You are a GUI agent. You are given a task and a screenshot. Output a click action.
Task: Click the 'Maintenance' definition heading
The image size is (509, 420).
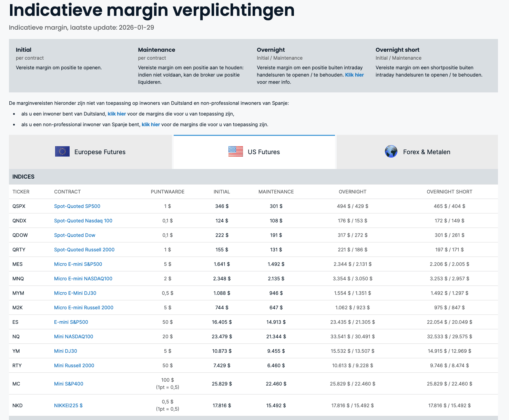156,50
